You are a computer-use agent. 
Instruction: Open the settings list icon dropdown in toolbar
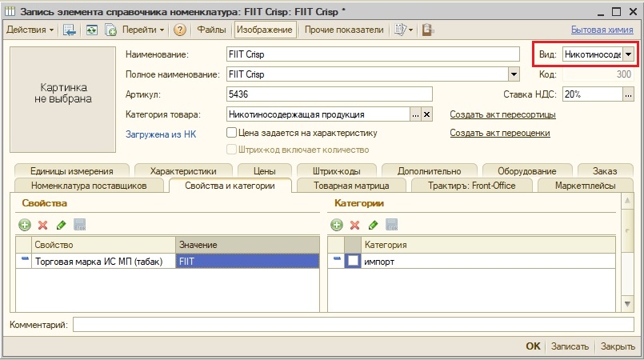click(403, 30)
